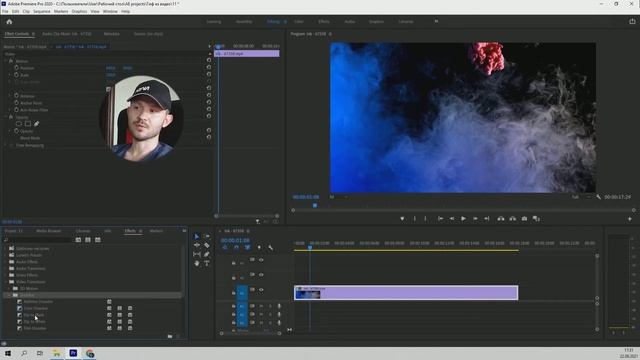Open the Program monitor zoom level dropdown
This screenshot has width=640, height=360.
point(338,197)
